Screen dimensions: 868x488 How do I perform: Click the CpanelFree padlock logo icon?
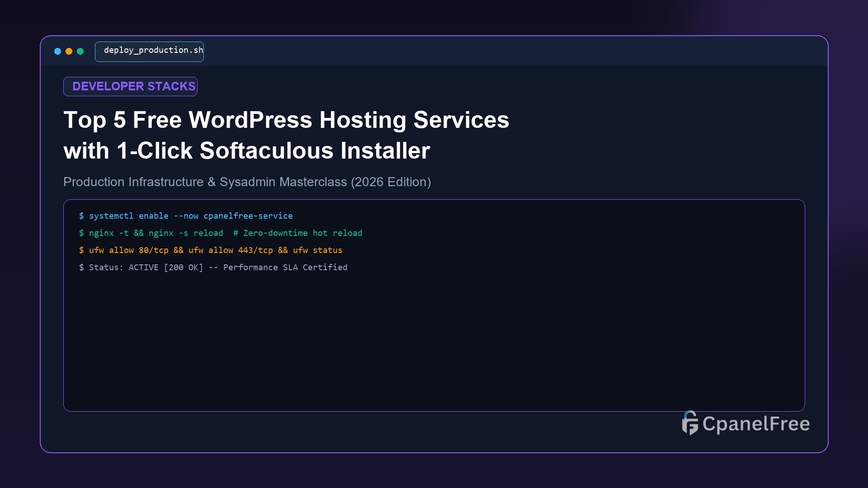690,423
